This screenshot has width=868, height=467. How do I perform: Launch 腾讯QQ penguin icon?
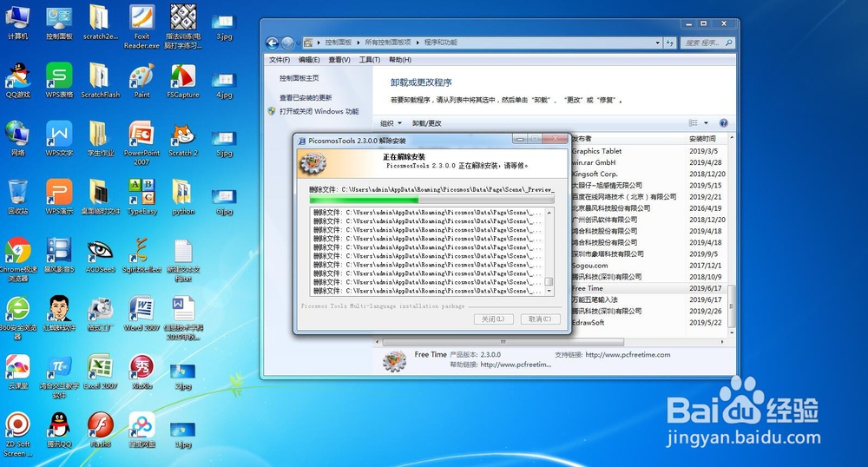(x=59, y=430)
